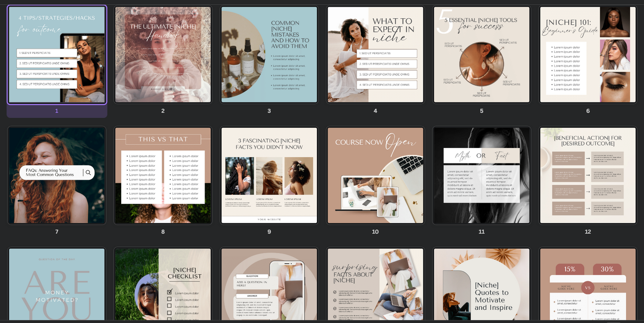Click page number label 10
644x323 pixels.
click(x=375, y=232)
